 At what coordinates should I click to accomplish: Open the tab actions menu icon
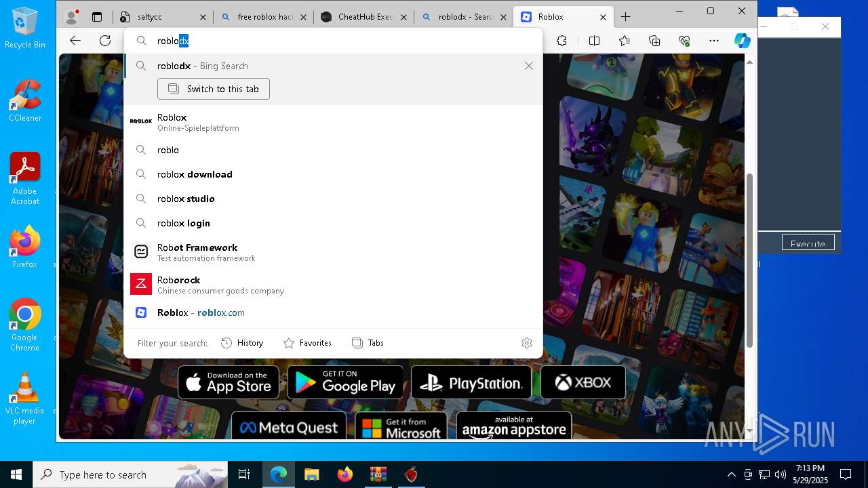(x=97, y=17)
